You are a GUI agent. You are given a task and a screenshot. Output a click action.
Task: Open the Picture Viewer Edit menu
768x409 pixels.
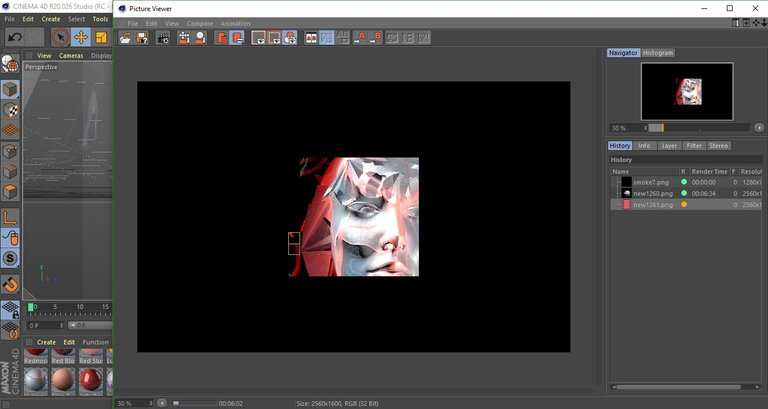coord(151,24)
